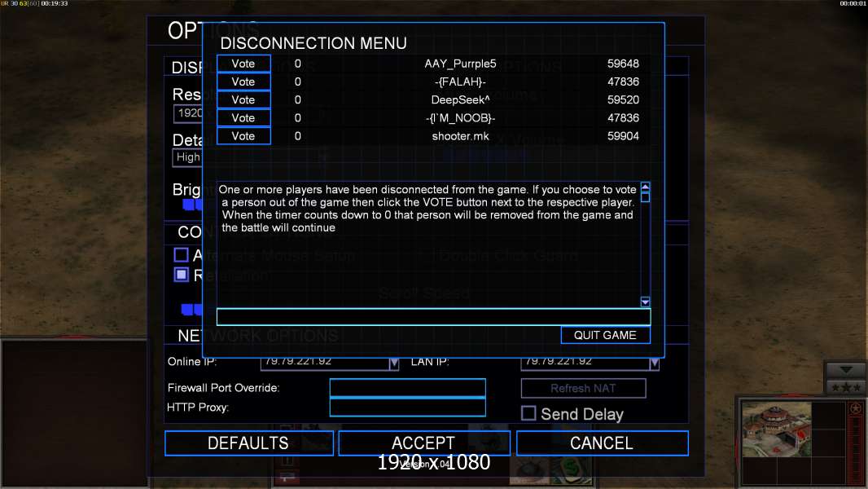Viewport: 868px width, 489px height.
Task: Click the HTTP Proxy input field
Action: [x=407, y=407]
